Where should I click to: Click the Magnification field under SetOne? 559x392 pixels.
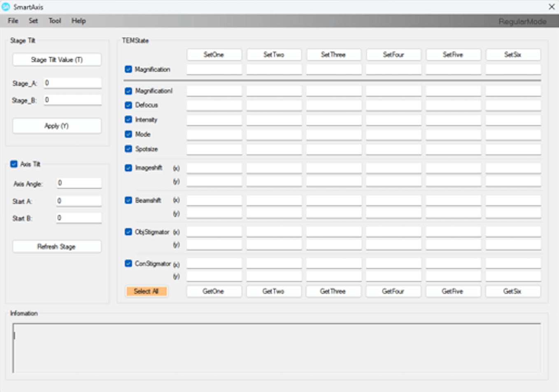pos(214,69)
